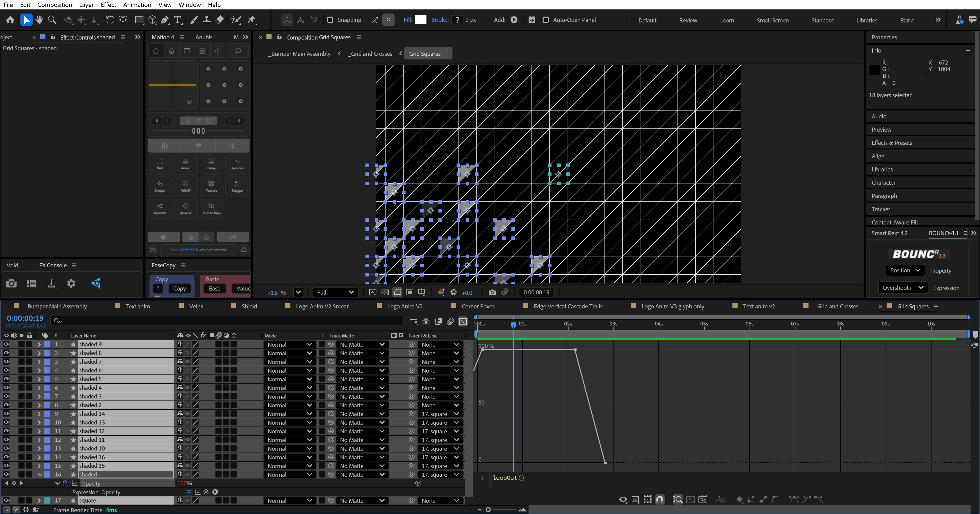Select the Zoom tool
The image size is (980, 514).
tap(52, 20)
